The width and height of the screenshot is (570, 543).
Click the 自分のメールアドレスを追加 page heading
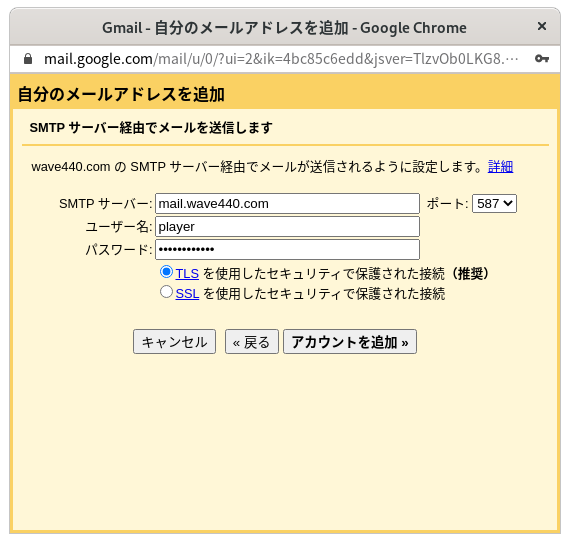[x=121, y=94]
